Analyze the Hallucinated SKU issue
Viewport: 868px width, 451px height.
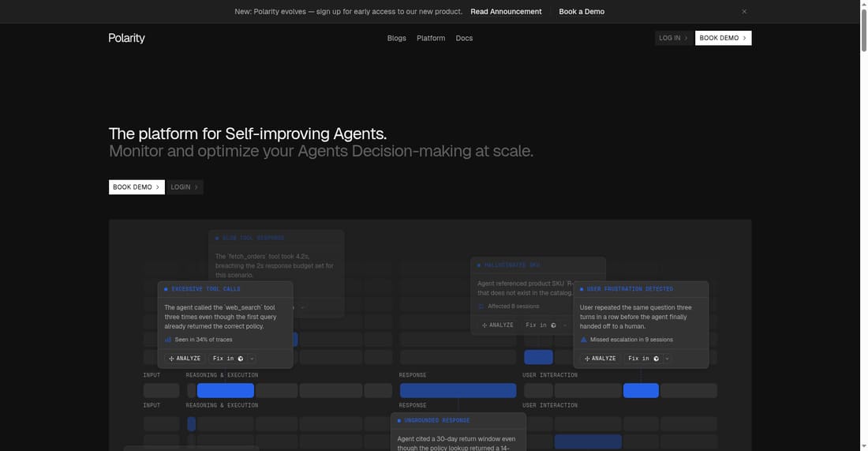coord(498,325)
